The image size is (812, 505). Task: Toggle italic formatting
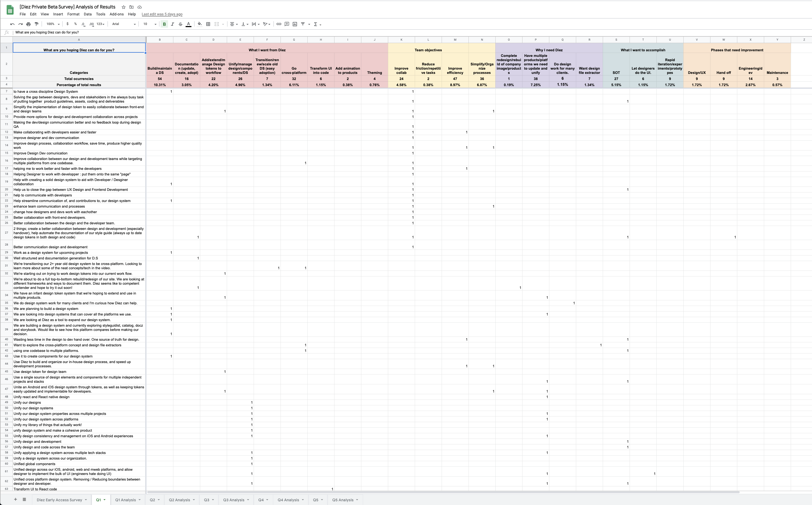pyautogui.click(x=172, y=24)
